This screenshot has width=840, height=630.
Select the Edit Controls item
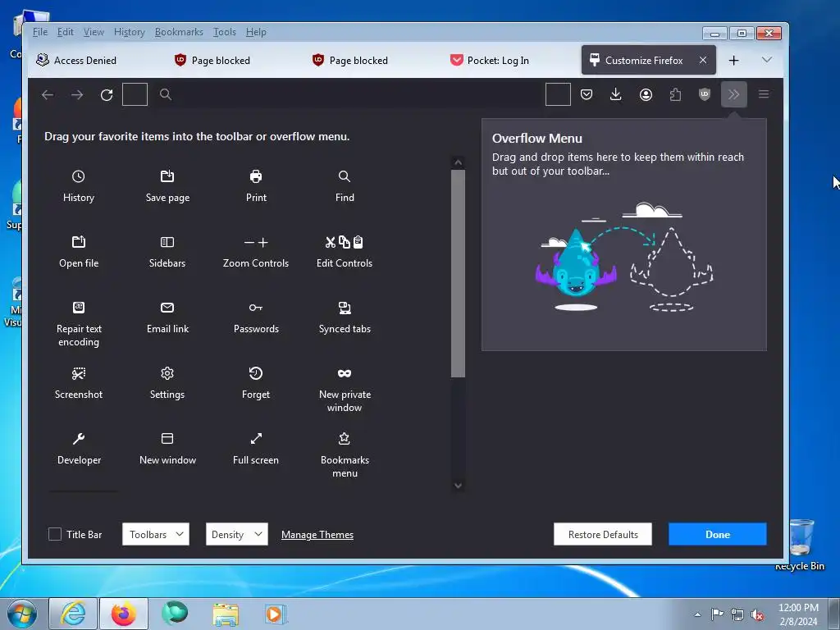tap(345, 252)
